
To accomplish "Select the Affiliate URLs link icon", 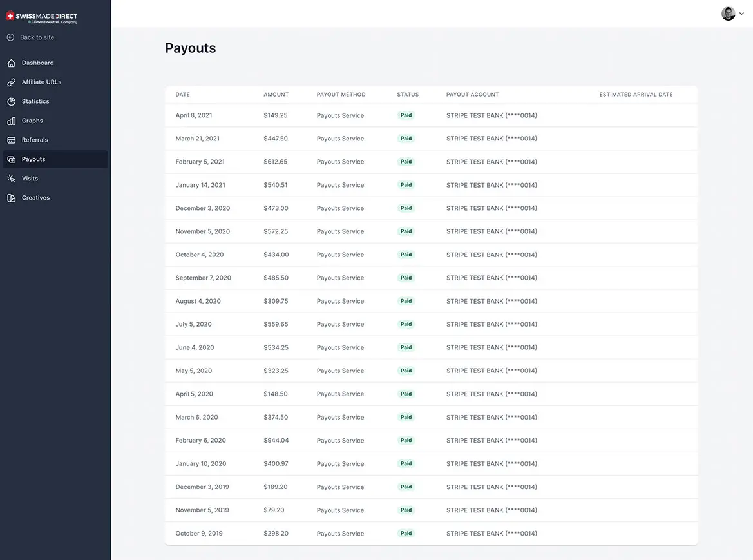I will pos(10,82).
